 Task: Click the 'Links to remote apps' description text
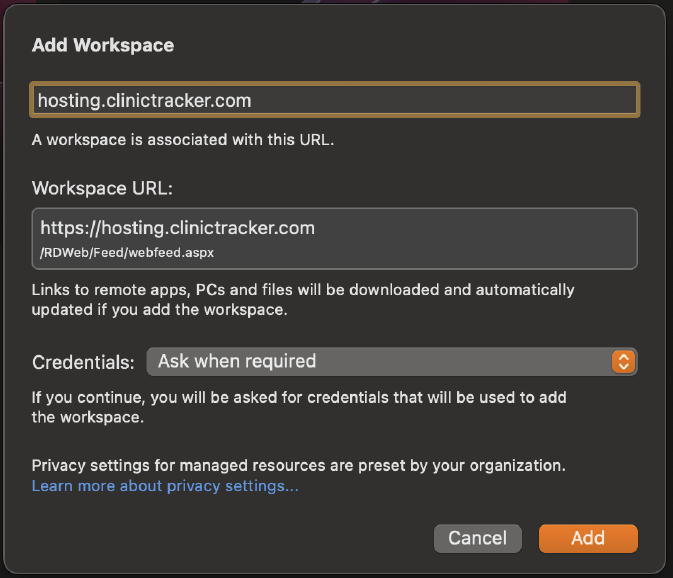coord(303,300)
